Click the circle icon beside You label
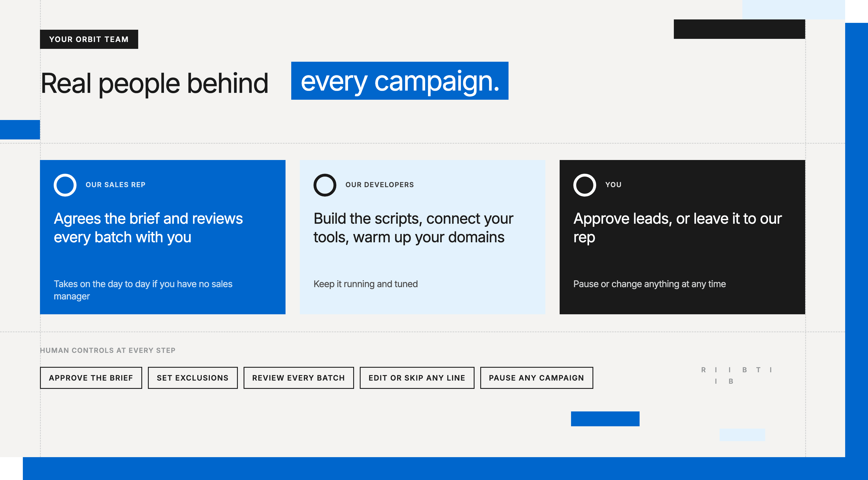 (x=585, y=185)
